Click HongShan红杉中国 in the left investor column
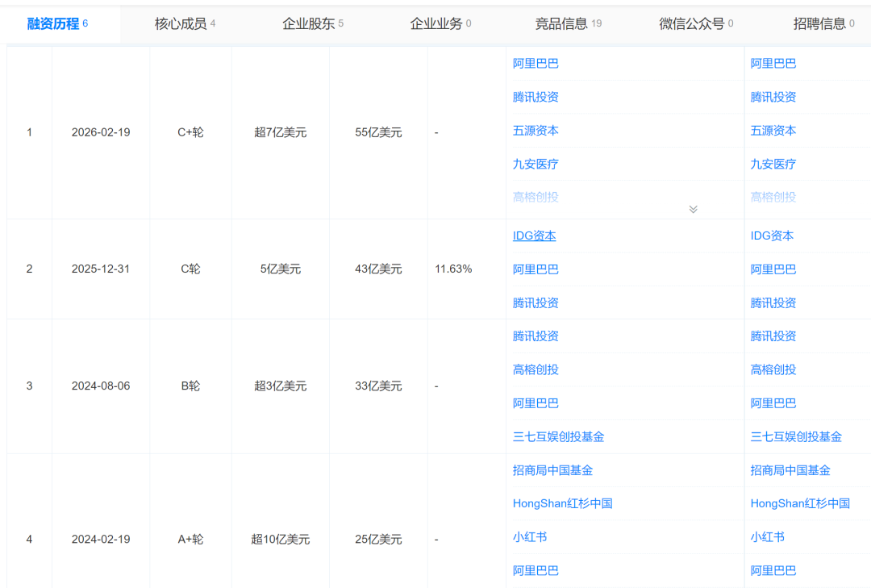871x588 pixels. pos(562,503)
